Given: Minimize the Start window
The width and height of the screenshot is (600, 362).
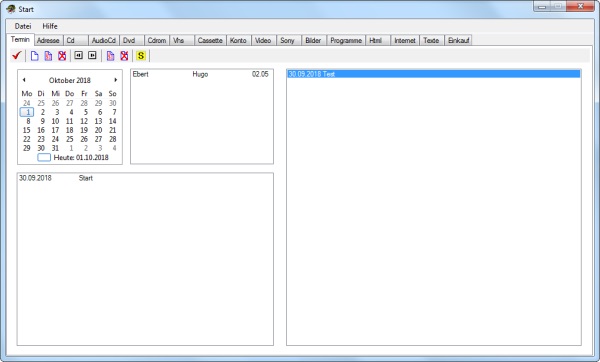Looking at the screenshot, I should (542, 7).
